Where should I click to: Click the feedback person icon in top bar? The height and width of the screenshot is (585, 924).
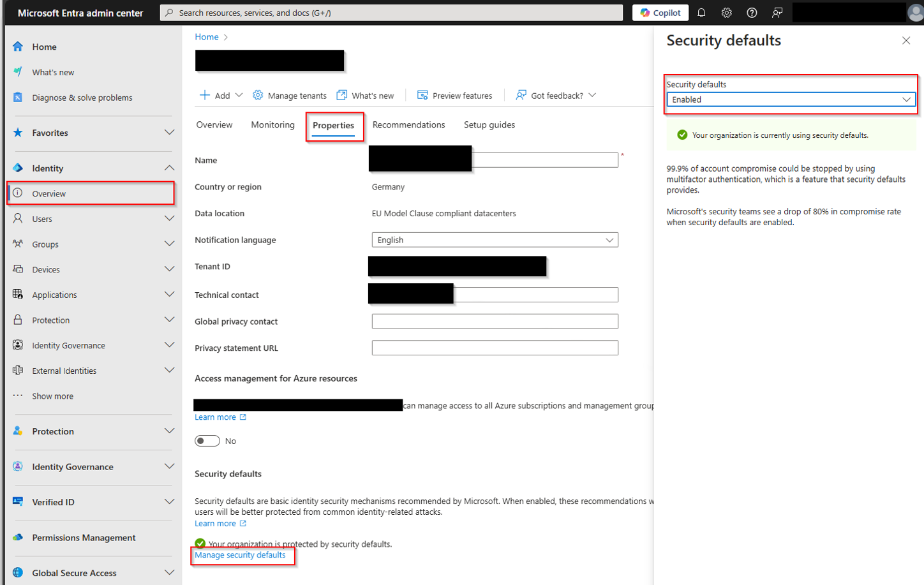point(777,13)
